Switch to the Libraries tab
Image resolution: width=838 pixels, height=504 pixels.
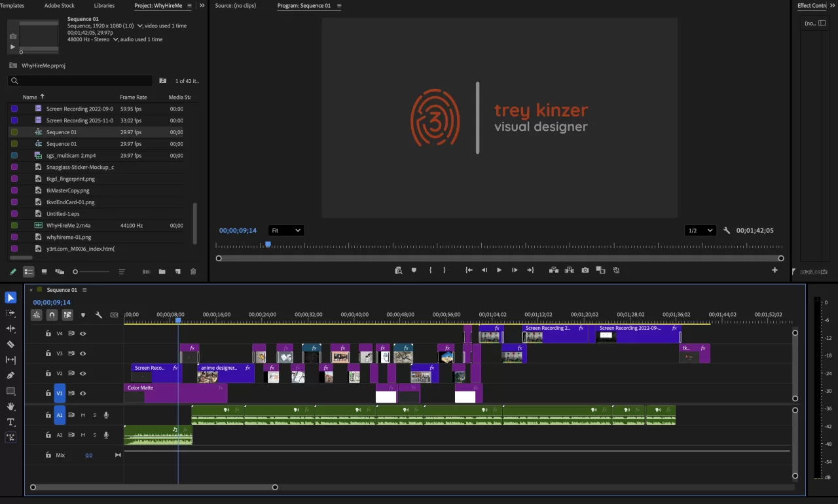pyautogui.click(x=104, y=6)
